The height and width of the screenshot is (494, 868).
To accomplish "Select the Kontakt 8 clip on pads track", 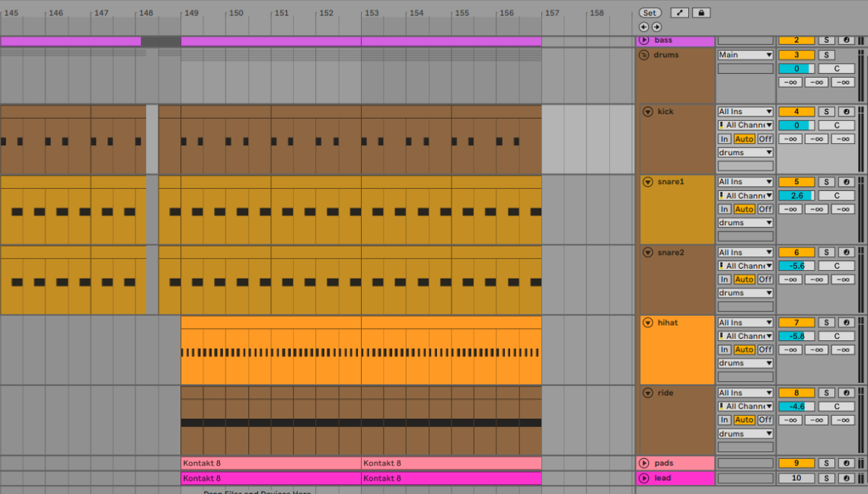I will coord(266,463).
